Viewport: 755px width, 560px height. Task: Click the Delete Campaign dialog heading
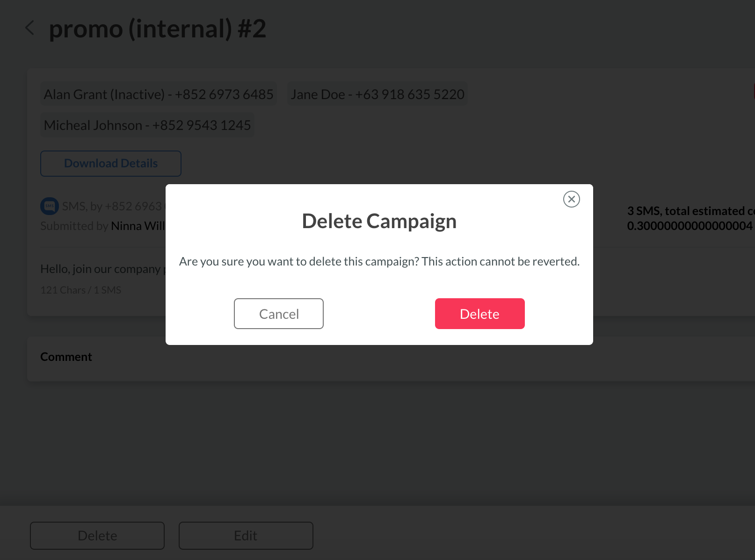379,221
